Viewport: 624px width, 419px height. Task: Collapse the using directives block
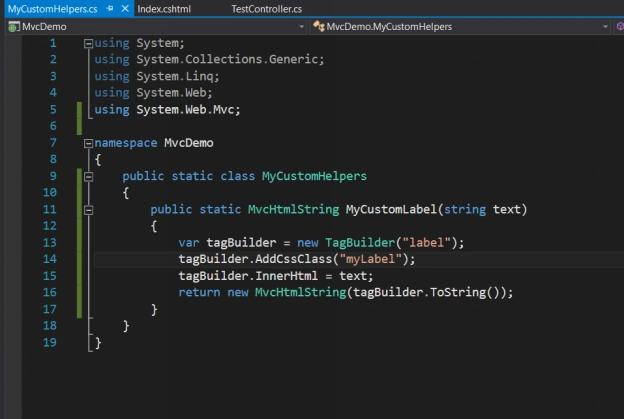(88, 43)
